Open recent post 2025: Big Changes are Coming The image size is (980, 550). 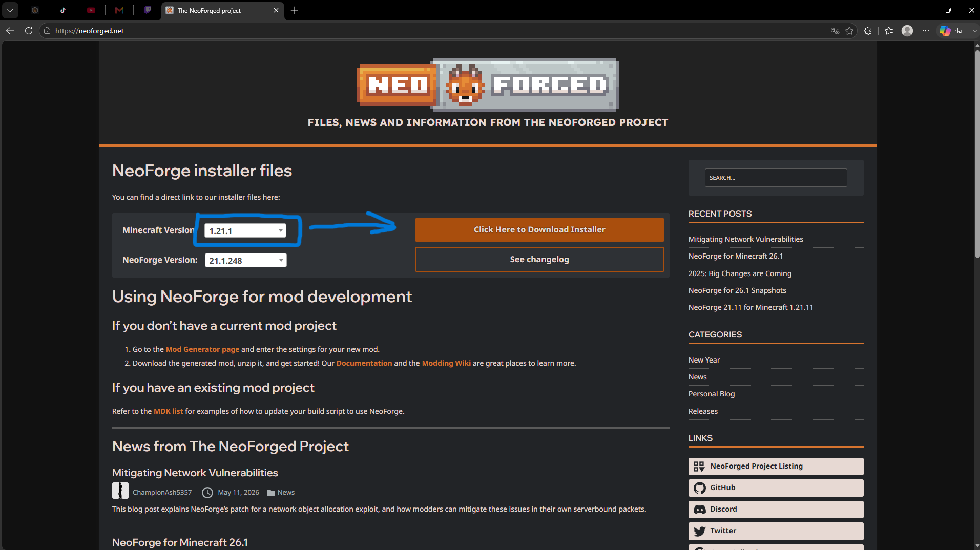(x=740, y=273)
